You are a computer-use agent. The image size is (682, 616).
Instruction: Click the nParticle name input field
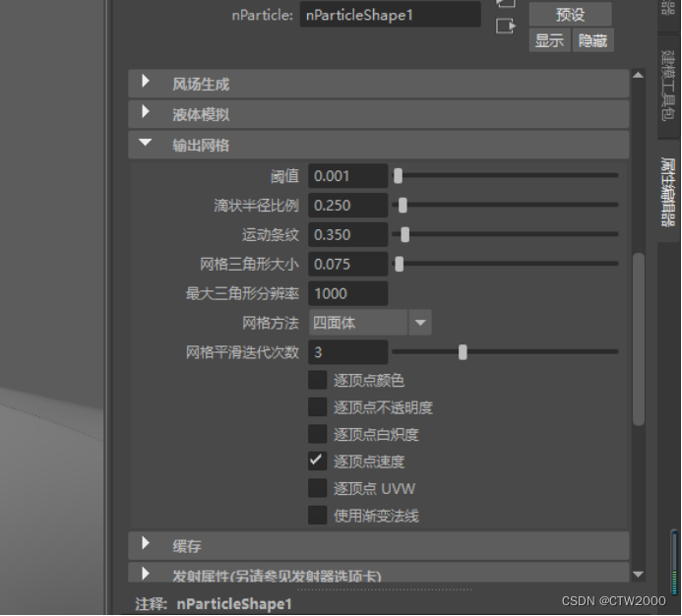coord(390,15)
